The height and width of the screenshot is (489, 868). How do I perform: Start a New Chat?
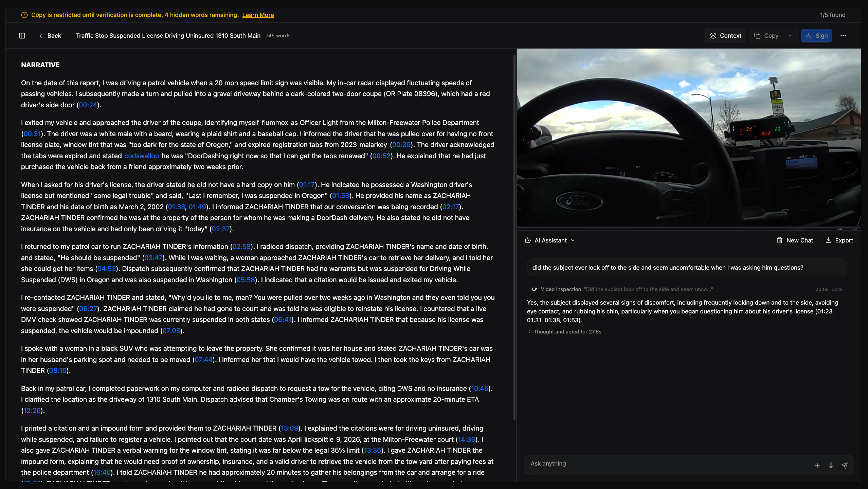[795, 240]
